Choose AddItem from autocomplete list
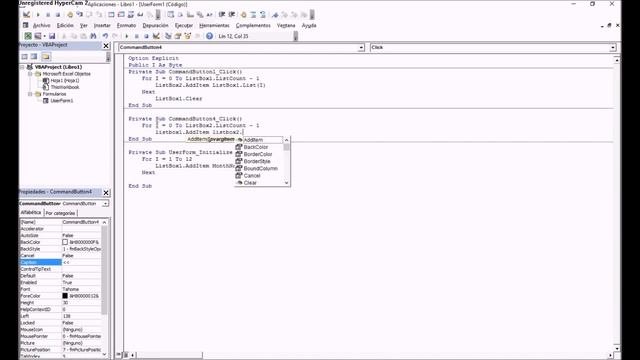Viewport: 640px width, 360px height. coord(259,140)
